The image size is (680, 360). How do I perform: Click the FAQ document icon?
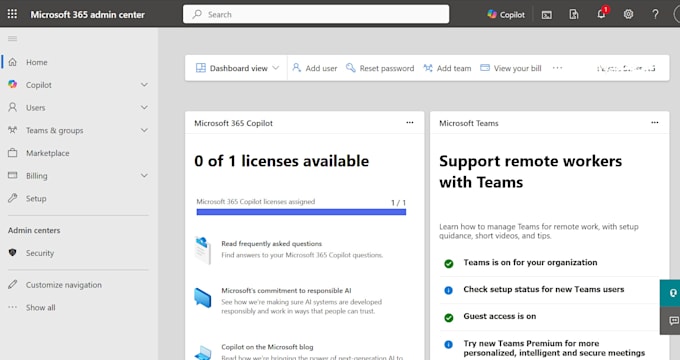tap(203, 249)
